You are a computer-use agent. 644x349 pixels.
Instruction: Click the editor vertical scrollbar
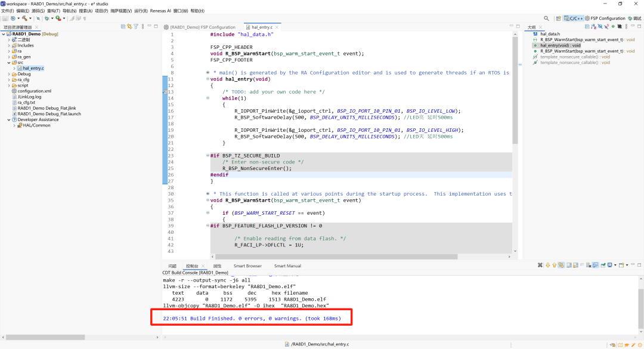point(515,91)
